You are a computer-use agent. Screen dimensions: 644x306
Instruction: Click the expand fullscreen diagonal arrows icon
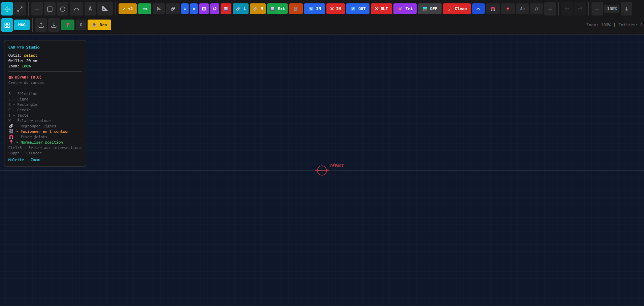[x=20, y=9]
